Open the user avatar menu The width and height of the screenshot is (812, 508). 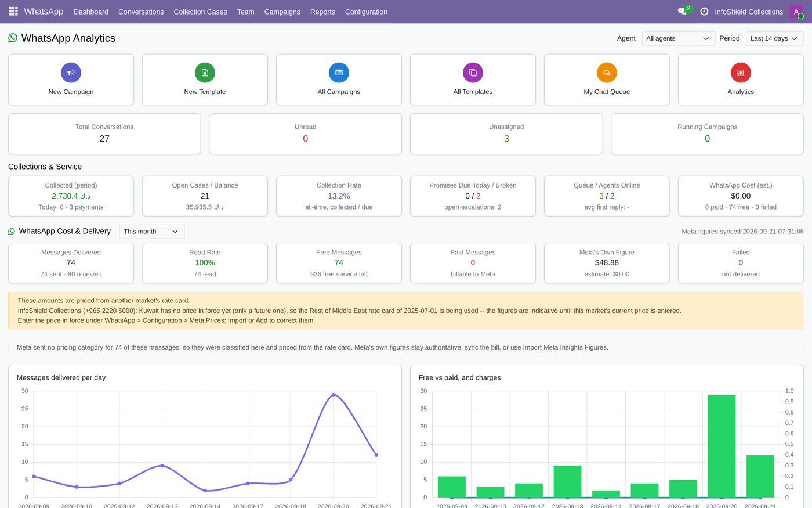pyautogui.click(x=796, y=12)
